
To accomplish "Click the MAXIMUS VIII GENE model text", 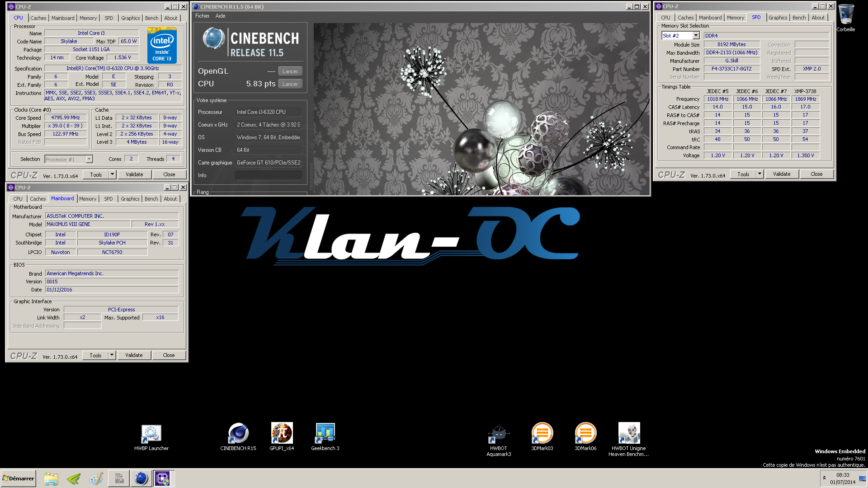I will click(68, 224).
